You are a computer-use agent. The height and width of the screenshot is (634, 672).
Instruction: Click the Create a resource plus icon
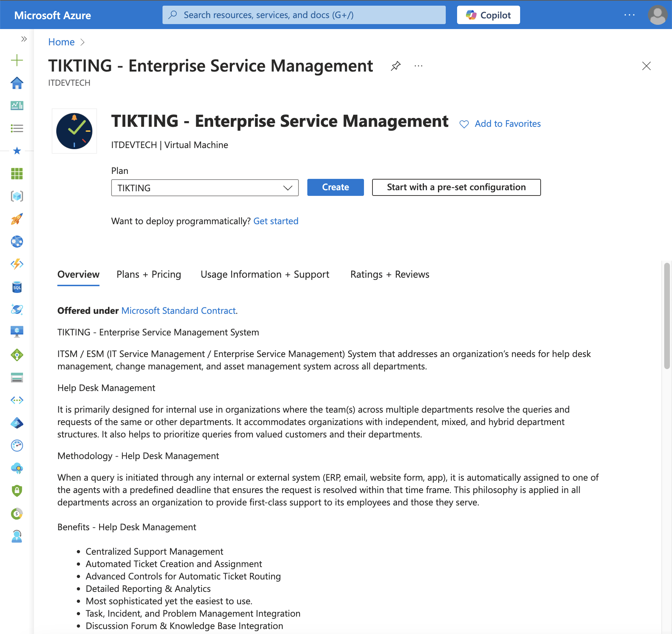point(17,60)
